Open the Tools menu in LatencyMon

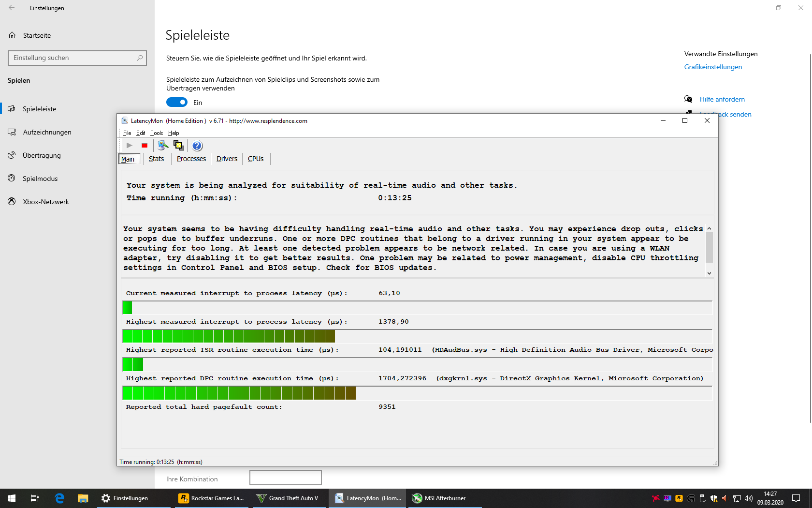click(x=157, y=133)
